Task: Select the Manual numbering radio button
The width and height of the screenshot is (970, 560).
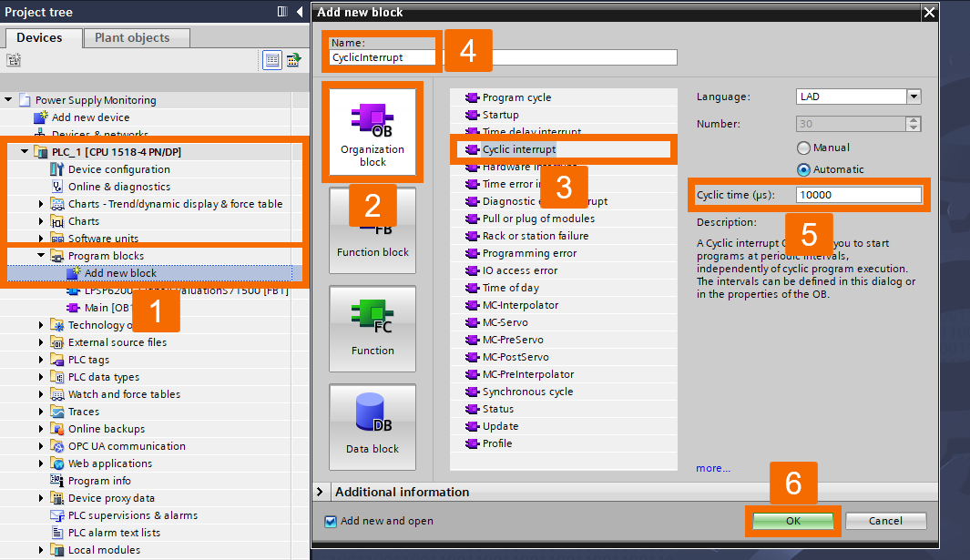Action: 803,148
